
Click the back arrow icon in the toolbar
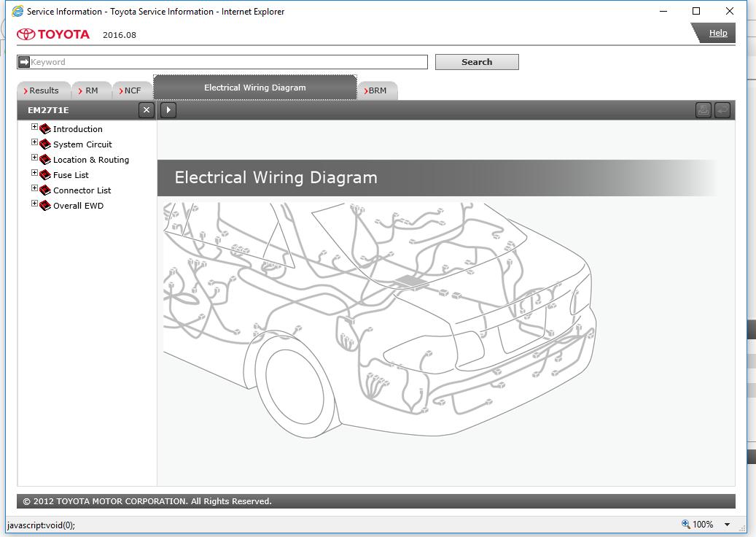722,110
